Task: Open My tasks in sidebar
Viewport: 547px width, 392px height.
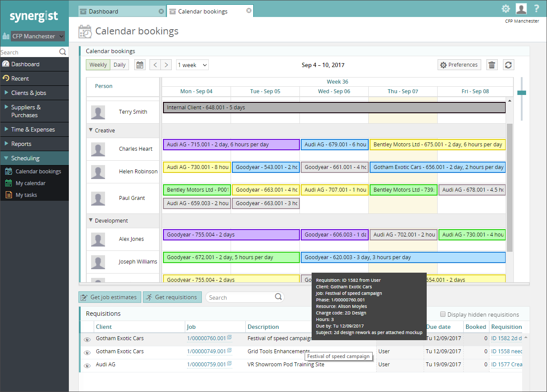Action: click(34, 195)
